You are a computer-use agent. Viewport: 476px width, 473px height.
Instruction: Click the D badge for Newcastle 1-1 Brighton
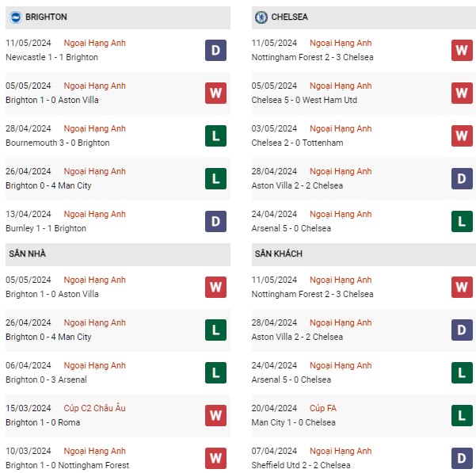(x=215, y=51)
